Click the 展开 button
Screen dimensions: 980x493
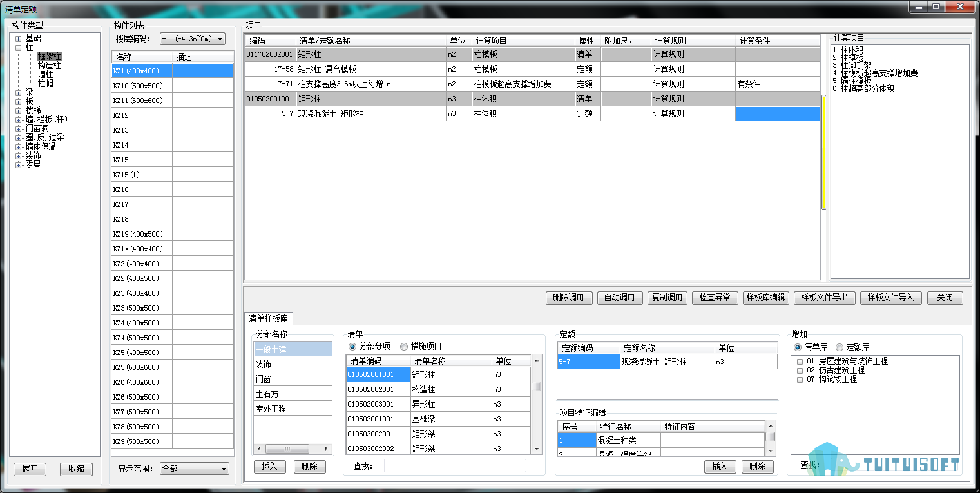pos(30,469)
